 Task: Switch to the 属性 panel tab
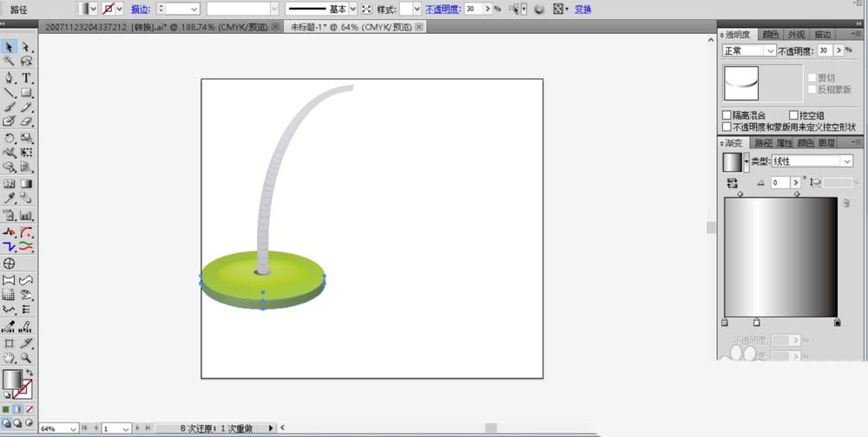point(785,143)
